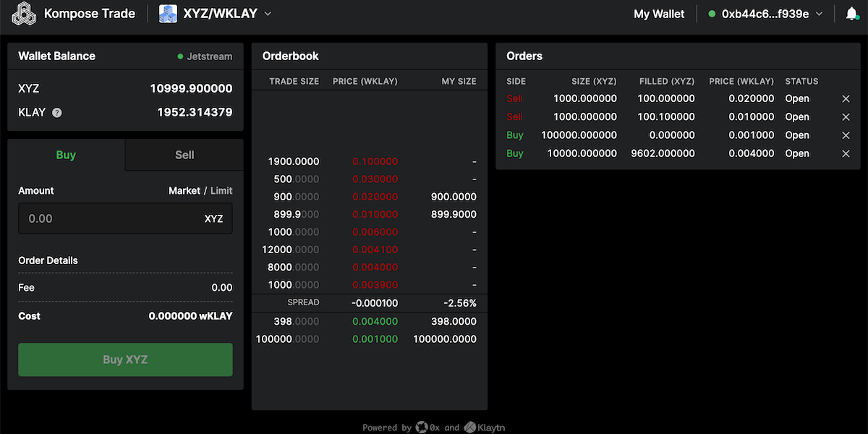
Task: Click the Cost value 0.000000 wKLAY
Action: point(191,316)
